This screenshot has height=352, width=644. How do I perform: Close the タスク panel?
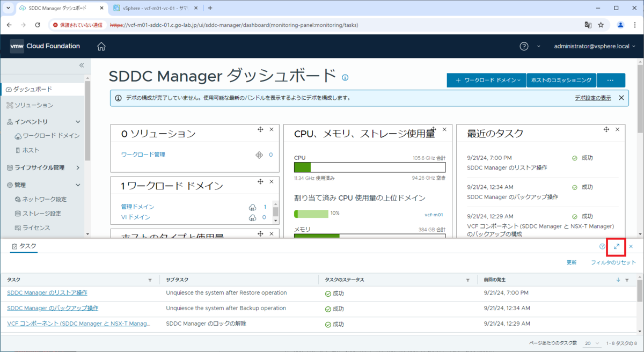click(x=631, y=246)
